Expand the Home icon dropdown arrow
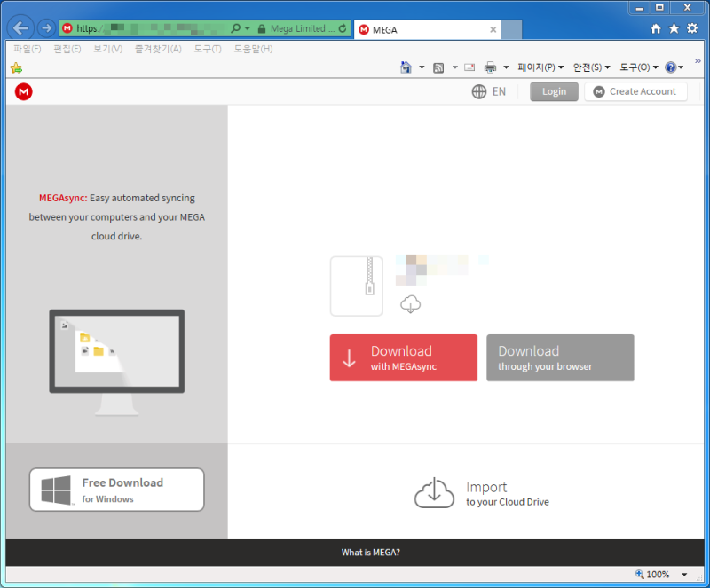 click(x=422, y=67)
